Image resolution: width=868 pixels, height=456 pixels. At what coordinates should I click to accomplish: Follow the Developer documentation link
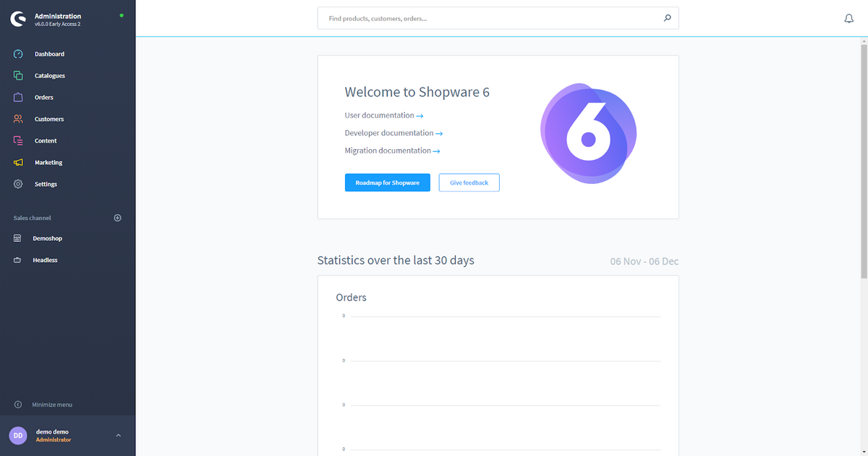pos(389,132)
